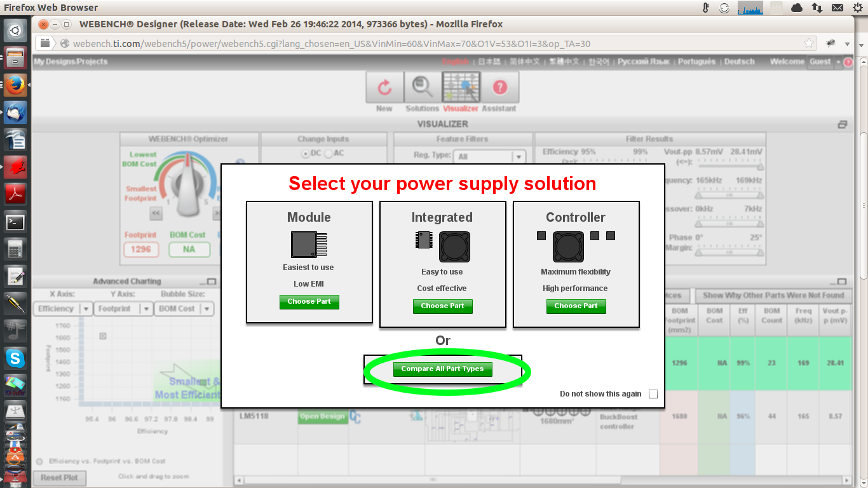The height and width of the screenshot is (488, 868).
Task: Switch language to Português
Action: point(696,62)
